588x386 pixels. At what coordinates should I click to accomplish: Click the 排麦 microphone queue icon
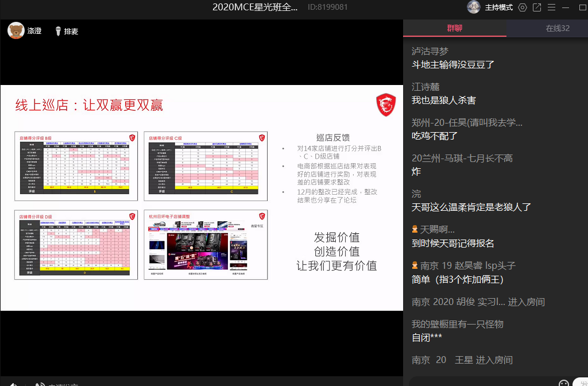58,31
